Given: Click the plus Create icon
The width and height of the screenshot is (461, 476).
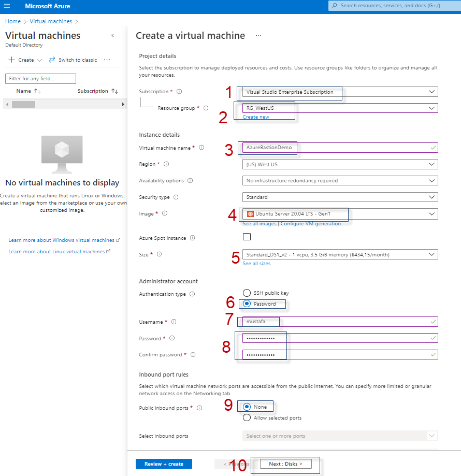Looking at the screenshot, I should pyautogui.click(x=11, y=60).
